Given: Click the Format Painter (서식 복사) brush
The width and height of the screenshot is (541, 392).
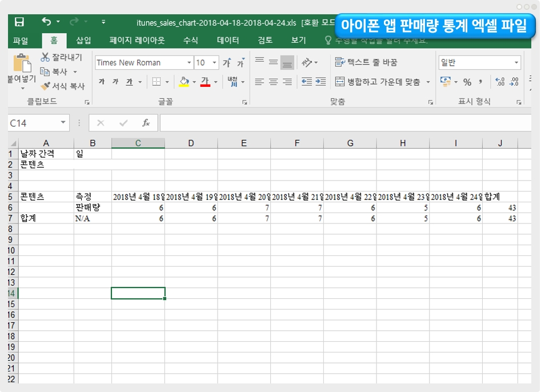Looking at the screenshot, I should click(62, 86).
